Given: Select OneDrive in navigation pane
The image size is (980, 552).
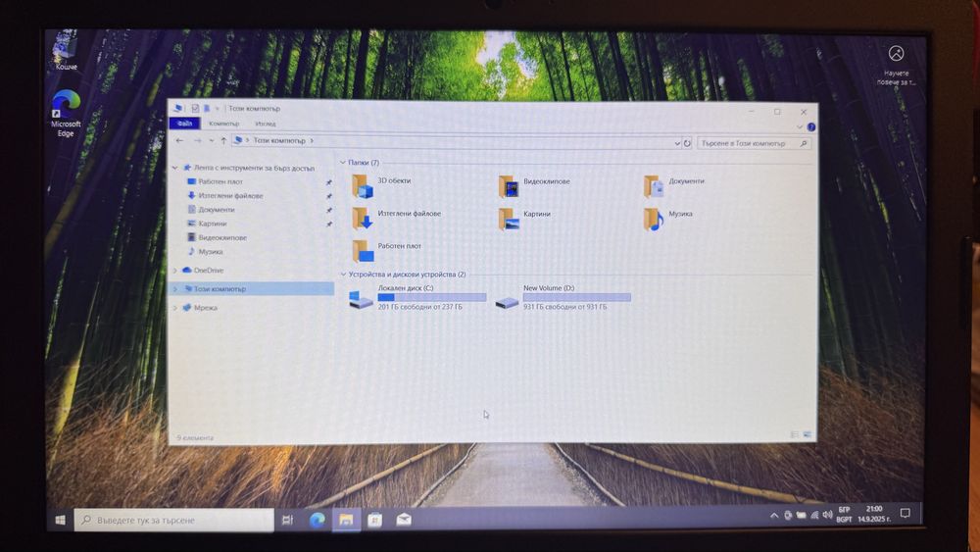Looking at the screenshot, I should (x=208, y=270).
